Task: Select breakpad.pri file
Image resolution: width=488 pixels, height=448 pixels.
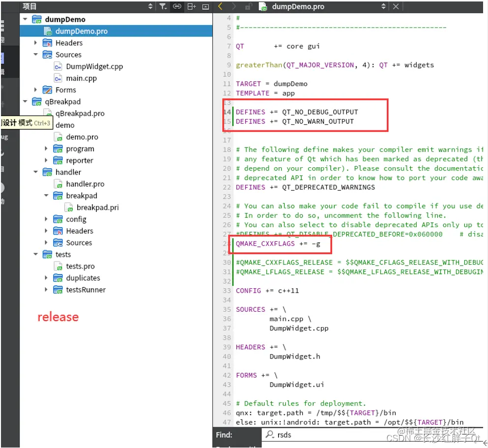Action: [97, 208]
